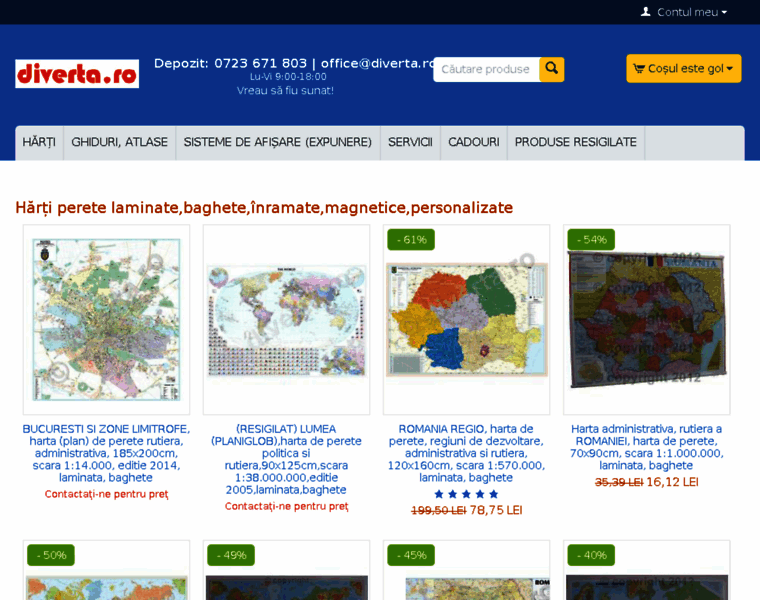Viewport: 760px width, 600px height.
Task: Click the shopping cart icon
Action: click(x=639, y=69)
